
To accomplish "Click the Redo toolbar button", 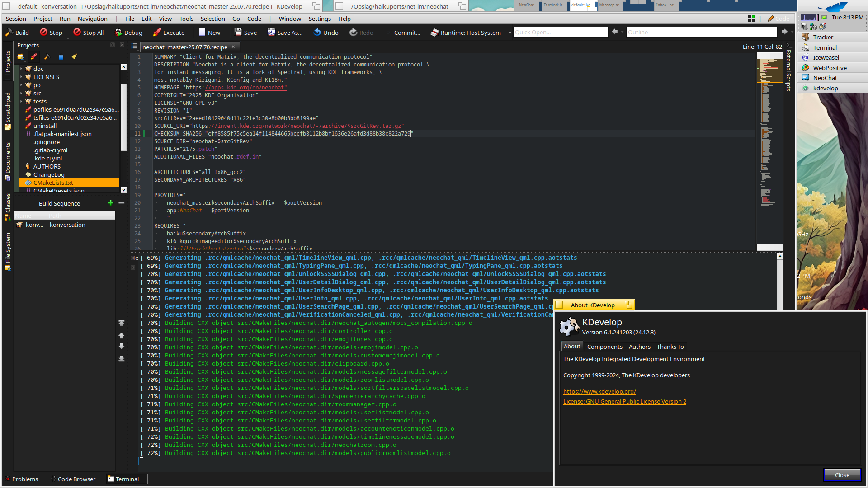I will click(x=361, y=33).
